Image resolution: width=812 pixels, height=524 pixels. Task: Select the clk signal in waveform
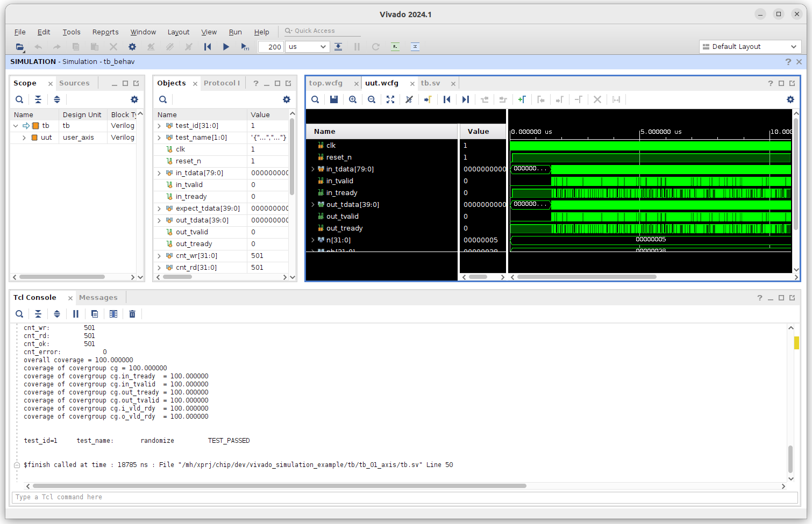[x=331, y=146]
